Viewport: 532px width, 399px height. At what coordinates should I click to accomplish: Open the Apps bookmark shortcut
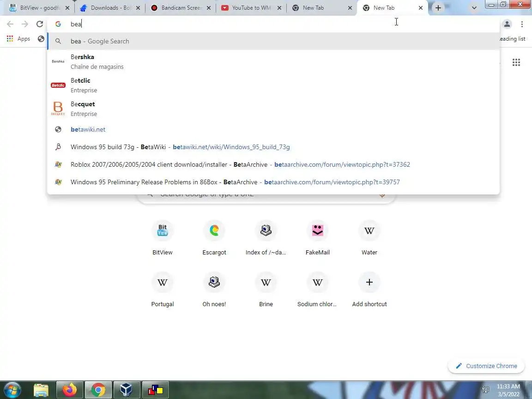[x=18, y=39]
